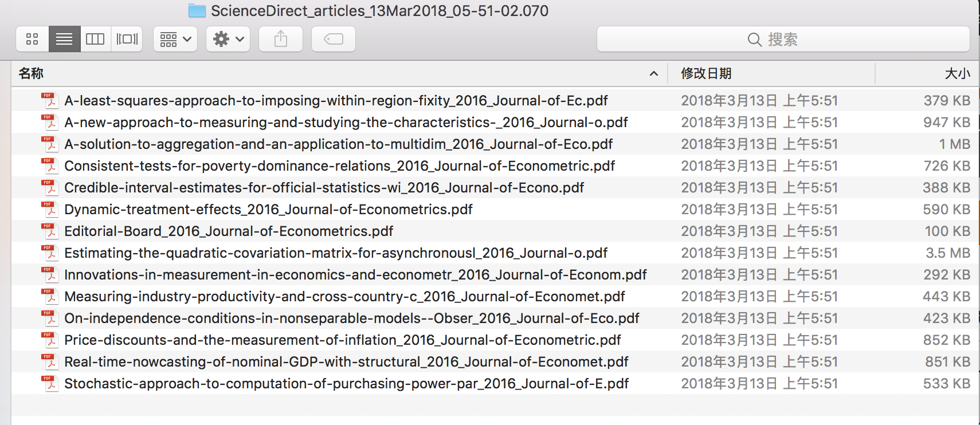Sort files by size column
The height and width of the screenshot is (425, 980).
[x=957, y=73]
